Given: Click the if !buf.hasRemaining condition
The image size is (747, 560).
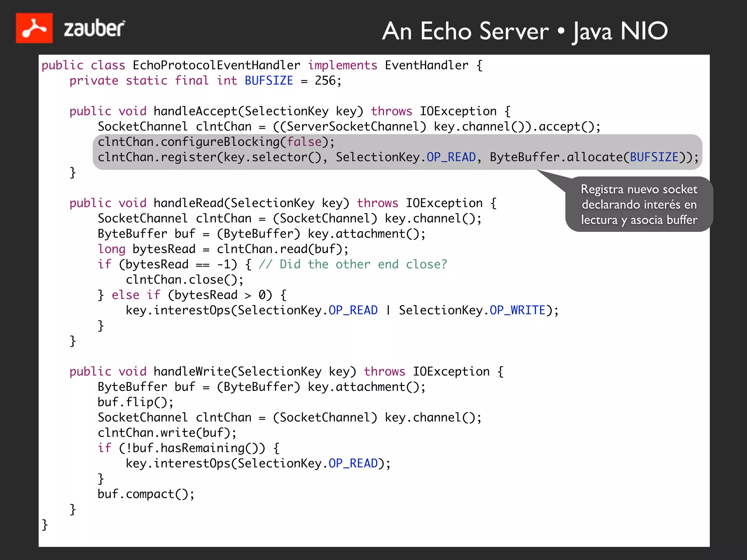Looking at the screenshot, I should click(x=188, y=448).
